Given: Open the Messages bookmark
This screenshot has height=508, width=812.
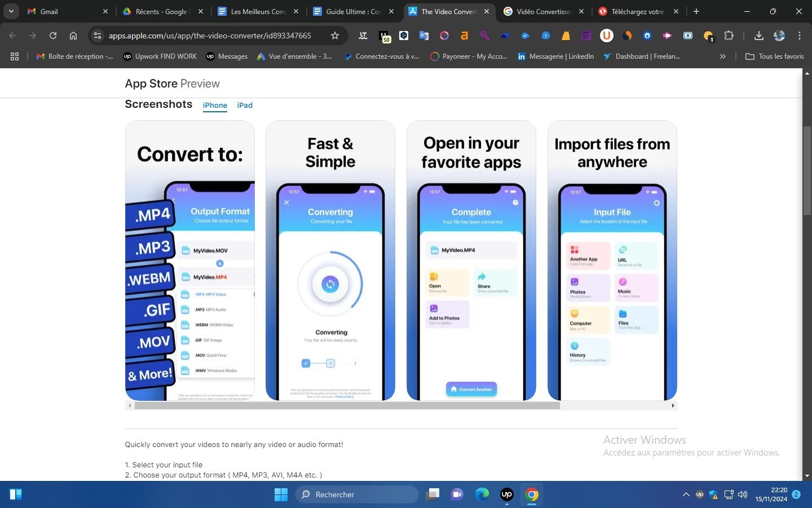Looking at the screenshot, I should coord(227,56).
